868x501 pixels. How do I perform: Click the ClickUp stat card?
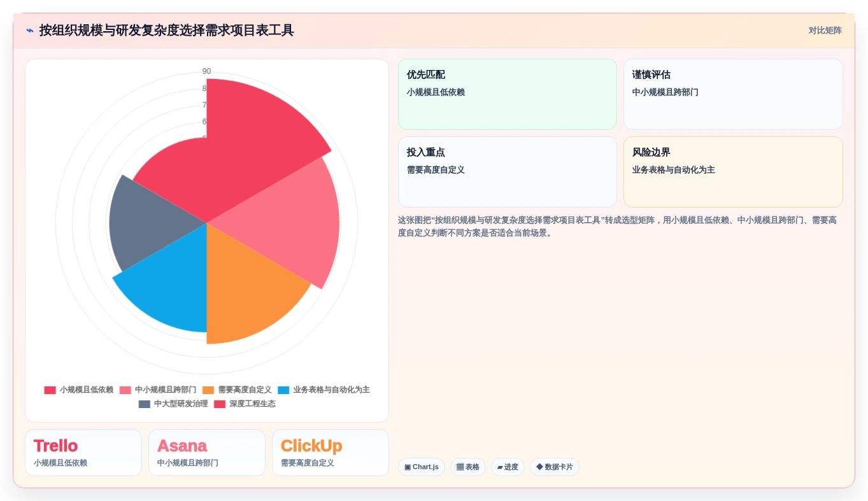(x=331, y=453)
